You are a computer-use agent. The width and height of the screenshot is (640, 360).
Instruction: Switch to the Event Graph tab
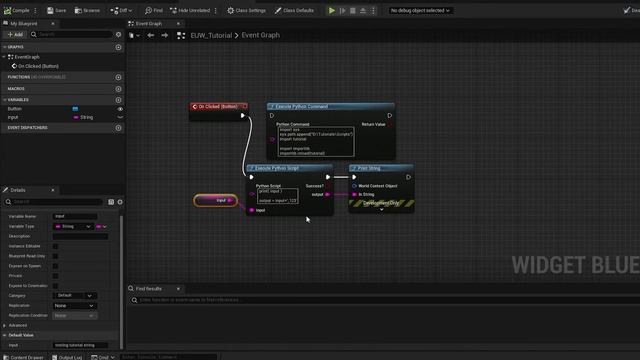(x=149, y=24)
